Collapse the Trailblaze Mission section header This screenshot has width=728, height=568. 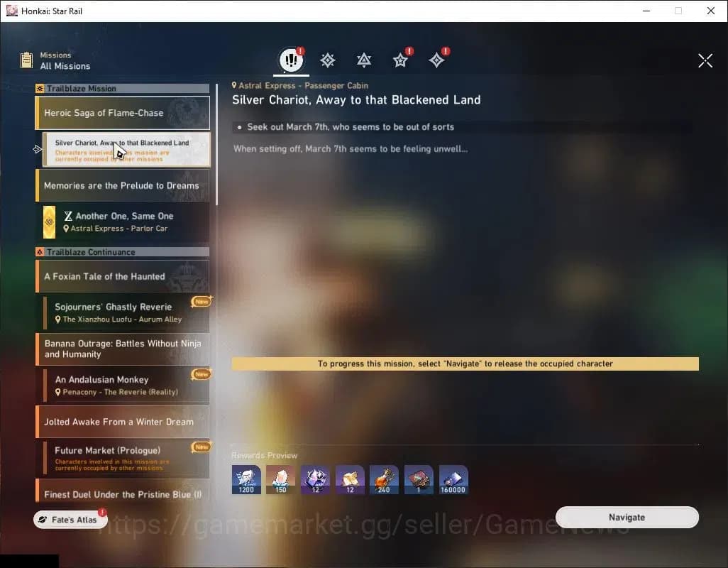[122, 88]
